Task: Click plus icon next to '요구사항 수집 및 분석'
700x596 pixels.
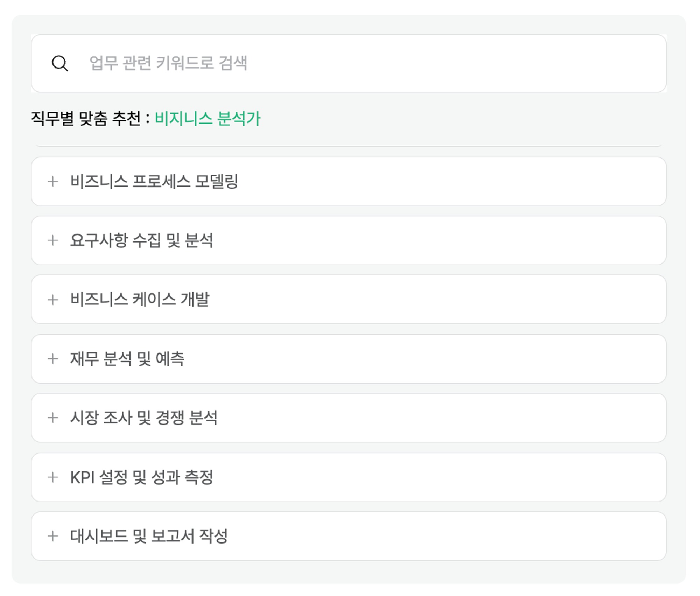Action: click(53, 240)
